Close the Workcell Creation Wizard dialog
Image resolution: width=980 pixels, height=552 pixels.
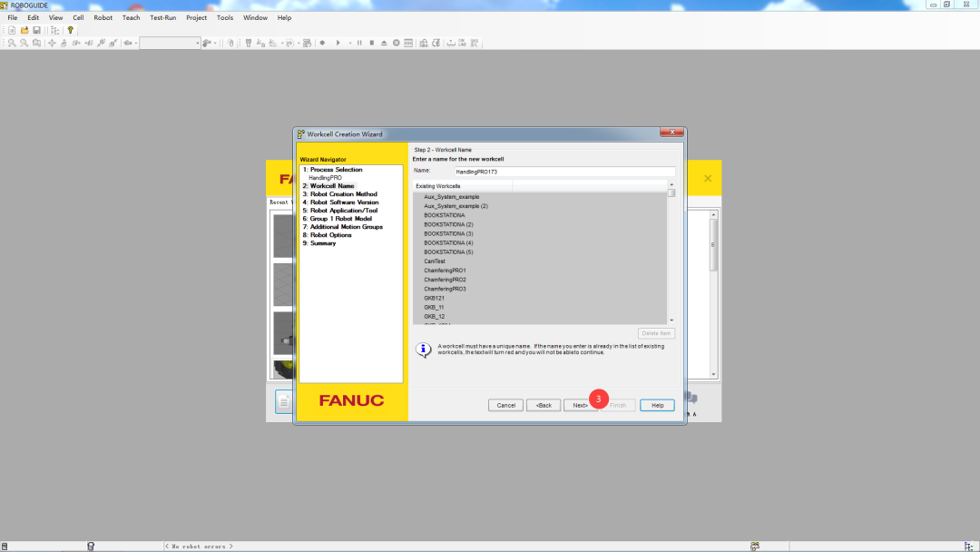pos(671,132)
